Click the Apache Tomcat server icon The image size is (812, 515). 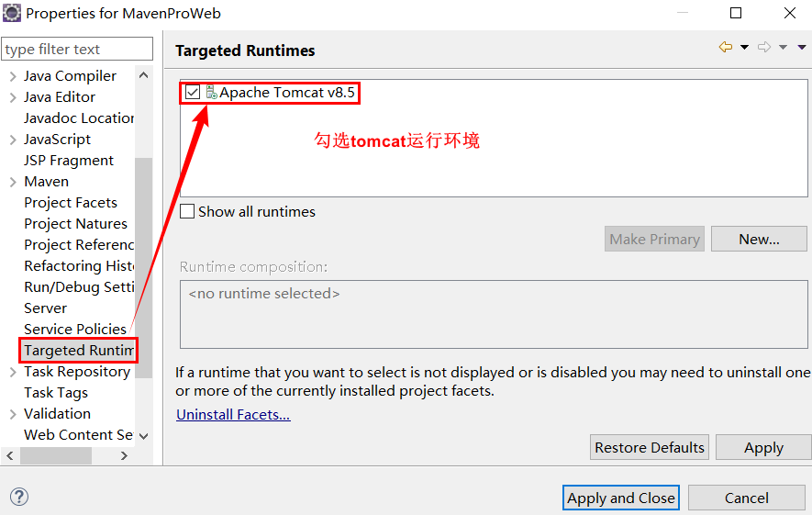click(211, 92)
